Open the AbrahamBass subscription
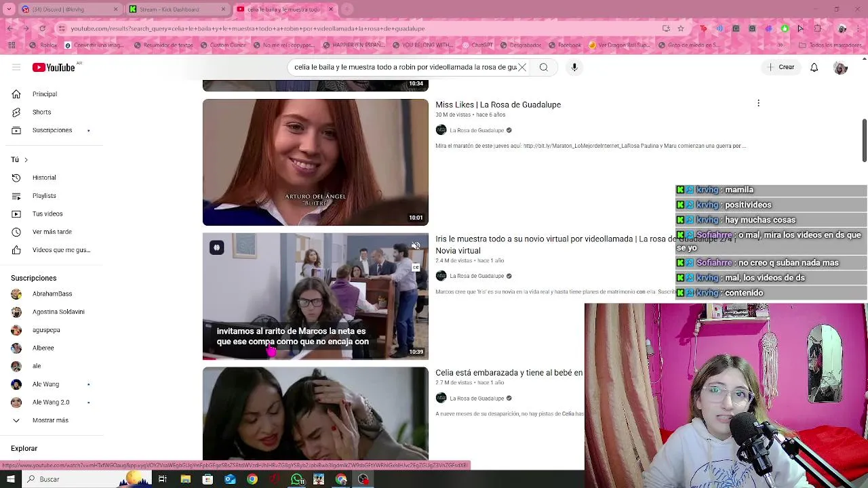868x488 pixels. [x=51, y=293]
